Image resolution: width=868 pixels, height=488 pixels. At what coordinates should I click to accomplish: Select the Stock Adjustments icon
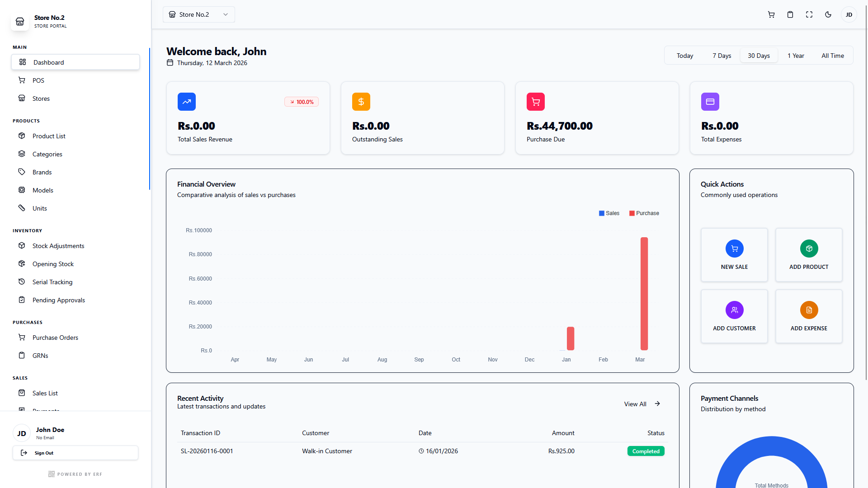22,245
